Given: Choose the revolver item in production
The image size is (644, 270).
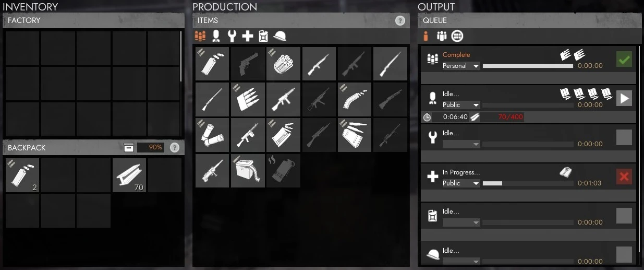Looking at the screenshot, I should [x=248, y=64].
